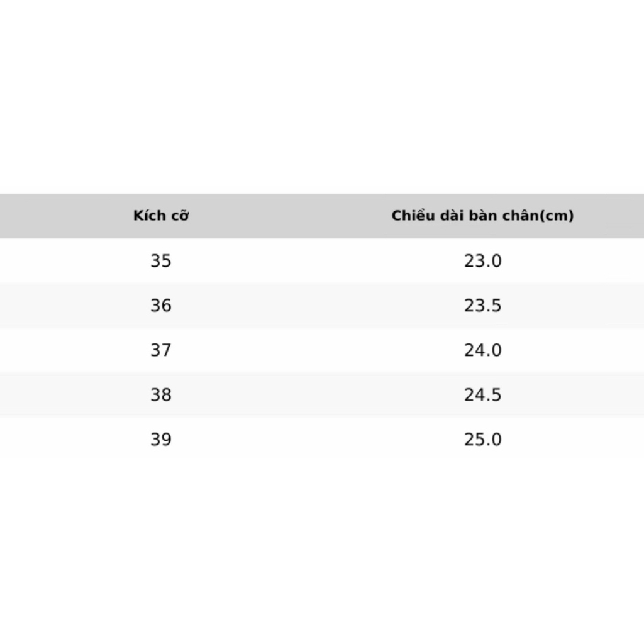Click the 23.0 foot length value
Image resolution: width=644 pixels, height=644 pixels.
click(x=482, y=260)
